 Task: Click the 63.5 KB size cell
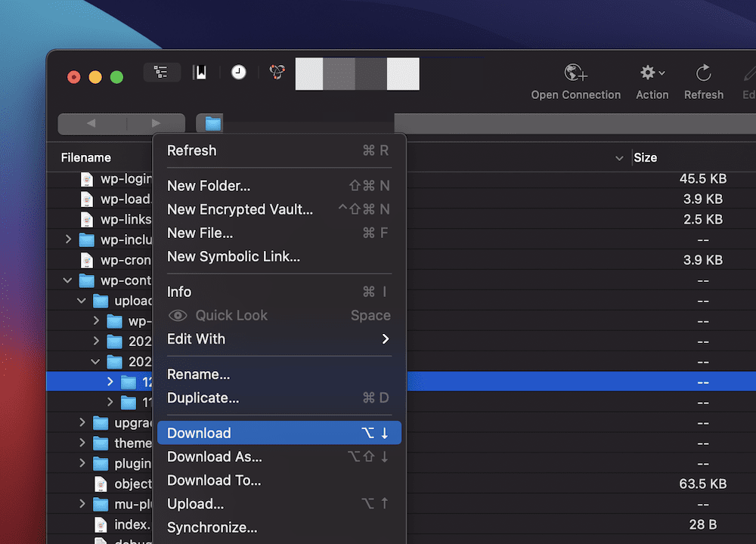click(702, 484)
